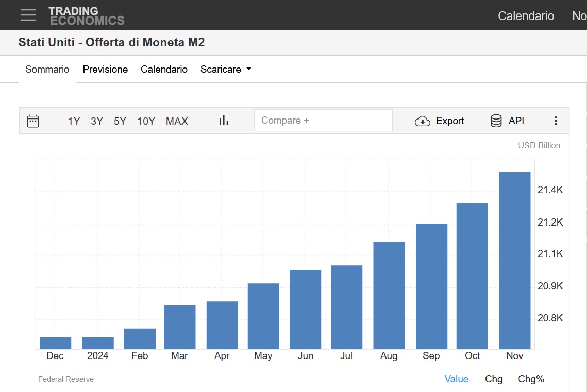
Task: Click the Stati Uniti - Offerta di Moneta M2 title
Action: [111, 42]
